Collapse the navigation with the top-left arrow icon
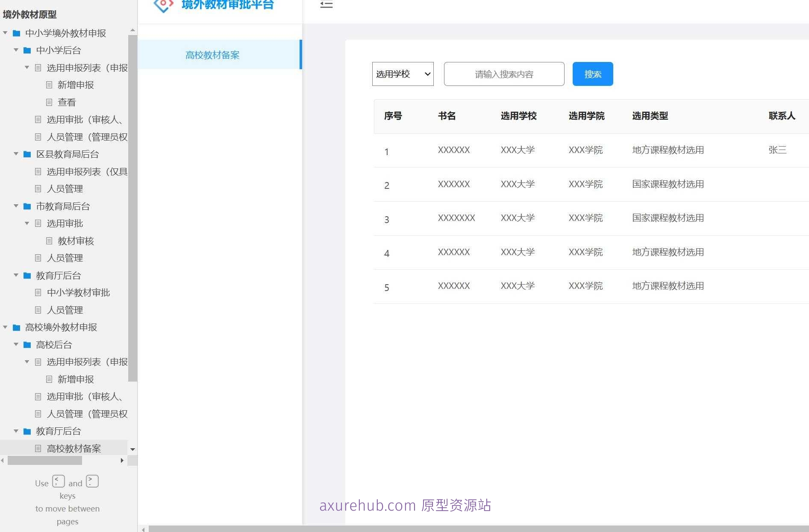Image resolution: width=809 pixels, height=532 pixels. pyautogui.click(x=326, y=4)
